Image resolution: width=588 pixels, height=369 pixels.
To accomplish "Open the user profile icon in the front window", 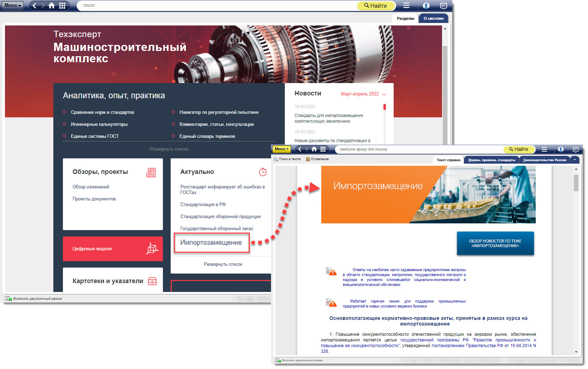I will click(x=560, y=150).
